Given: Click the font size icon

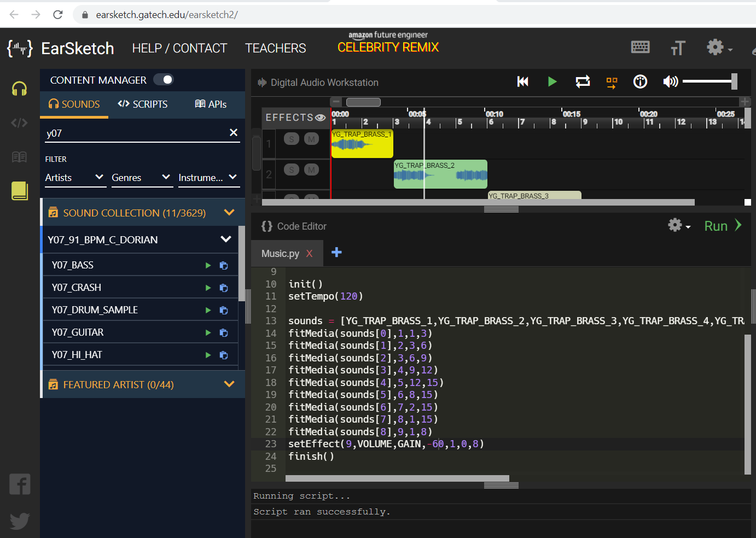Looking at the screenshot, I should click(678, 48).
